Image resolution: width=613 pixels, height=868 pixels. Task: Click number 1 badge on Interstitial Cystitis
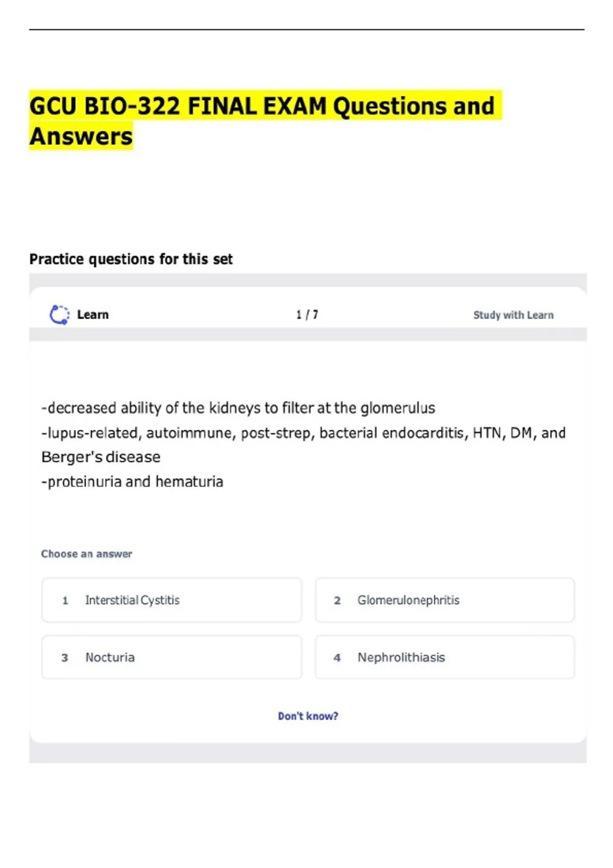(x=65, y=600)
